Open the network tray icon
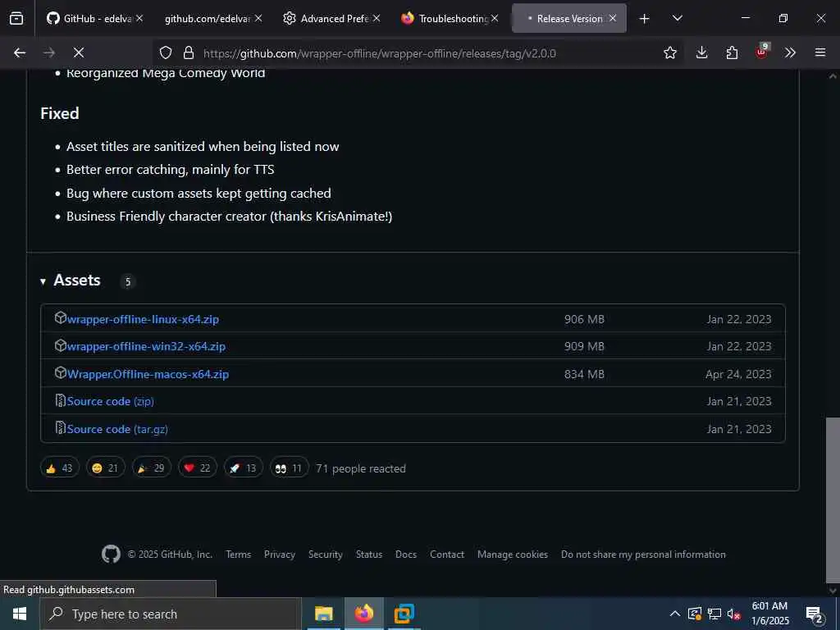 [714, 614]
